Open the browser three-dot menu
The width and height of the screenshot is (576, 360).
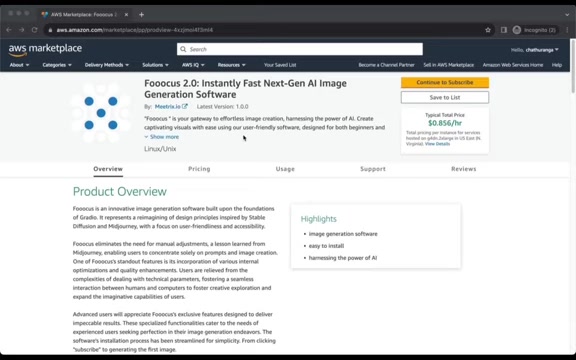point(567,30)
